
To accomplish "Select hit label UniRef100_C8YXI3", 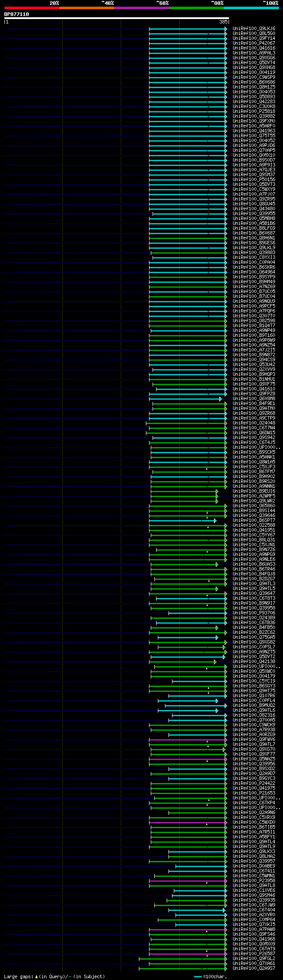I will 254,257.
